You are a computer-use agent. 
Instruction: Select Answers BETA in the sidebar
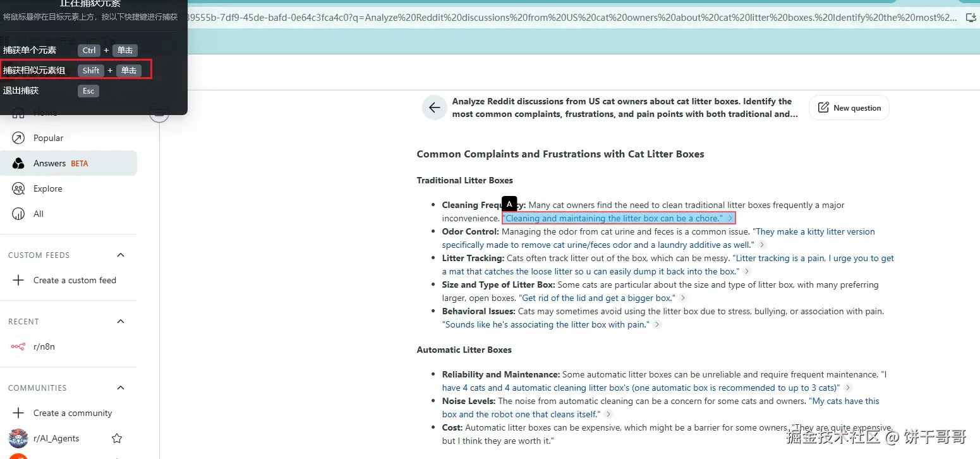click(x=68, y=163)
